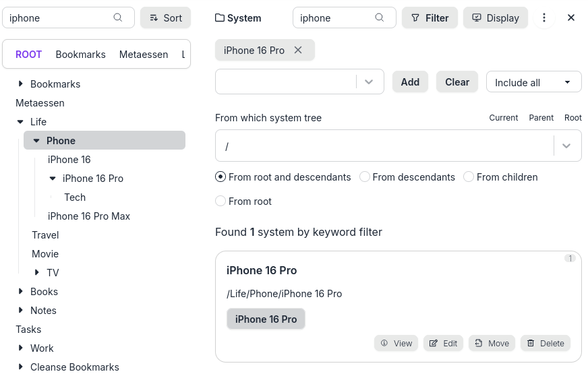Open the three-dot more options menu
The height and width of the screenshot is (376, 588).
[544, 18]
